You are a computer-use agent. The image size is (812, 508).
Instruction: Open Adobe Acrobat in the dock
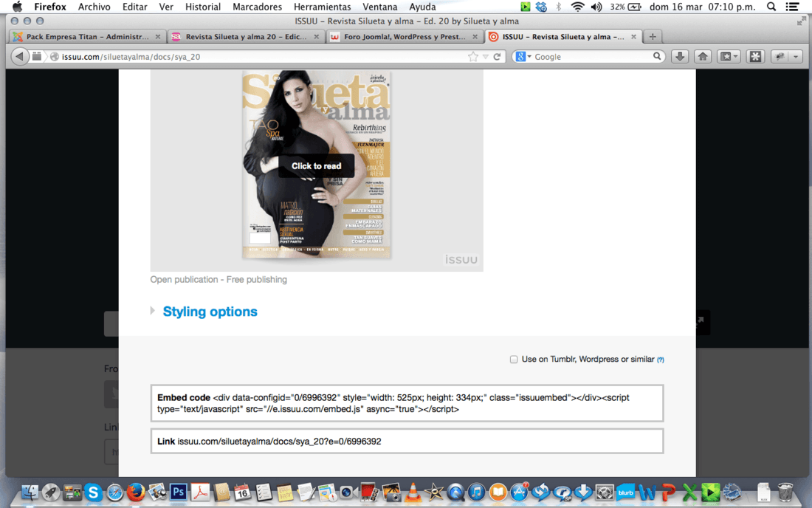pyautogui.click(x=200, y=492)
